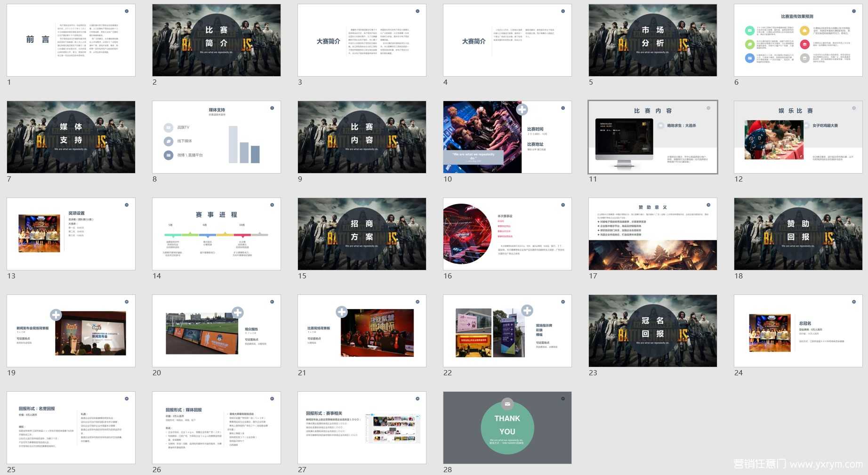Viewport: 868px width, 475px height.
Task: Open slide 26 回报形式：媒体回报
Action: (217, 427)
